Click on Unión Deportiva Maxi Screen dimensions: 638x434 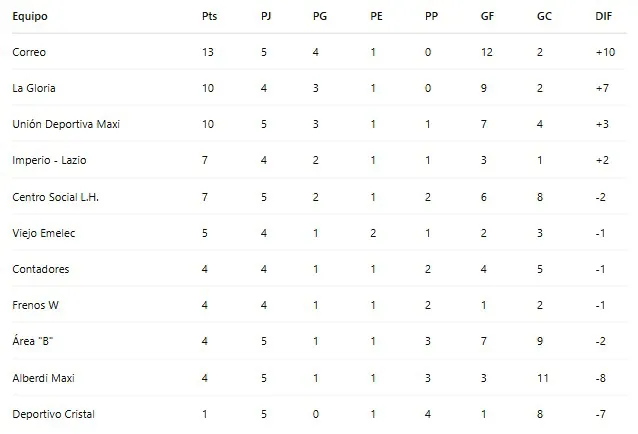[59, 124]
